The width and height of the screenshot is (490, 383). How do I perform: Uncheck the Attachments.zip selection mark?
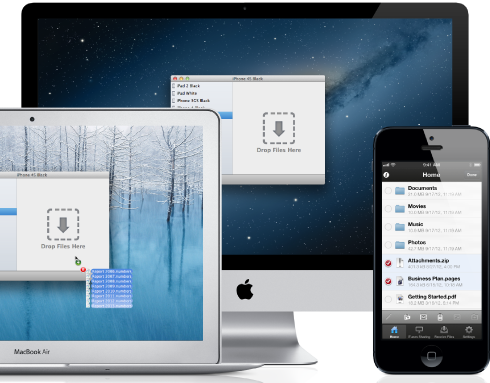point(388,263)
